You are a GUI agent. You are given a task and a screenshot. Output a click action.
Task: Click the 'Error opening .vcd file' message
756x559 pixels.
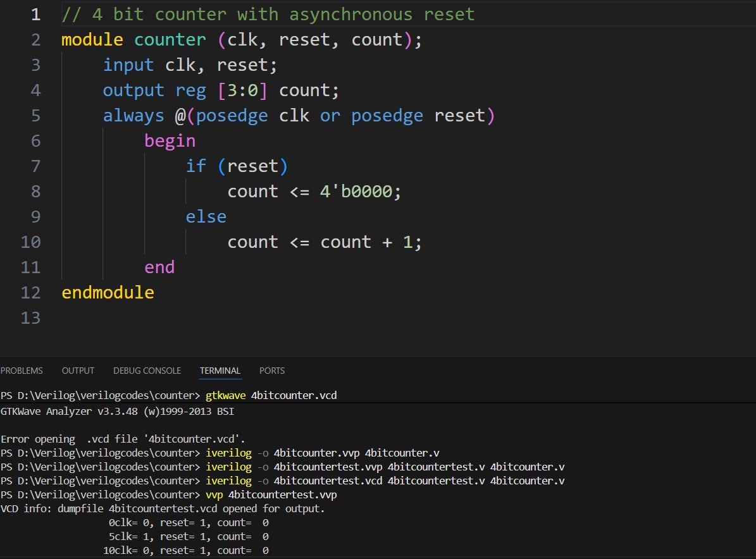pos(123,439)
